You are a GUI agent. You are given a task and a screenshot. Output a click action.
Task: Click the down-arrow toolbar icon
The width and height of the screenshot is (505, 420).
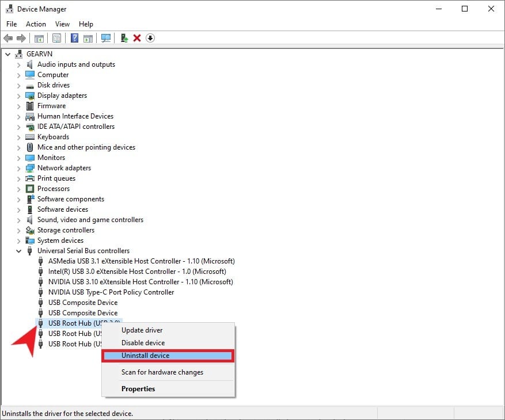(x=150, y=38)
